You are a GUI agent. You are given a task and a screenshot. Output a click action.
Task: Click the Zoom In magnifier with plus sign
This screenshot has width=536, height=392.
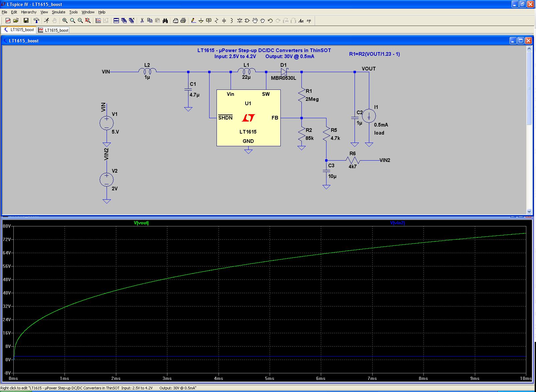[x=65, y=21]
